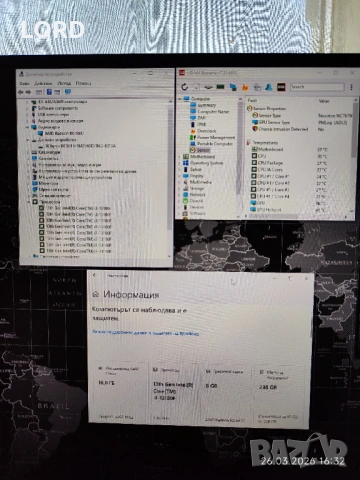
Task: Collapse Processors node in Device Manager
Action: (x=29, y=202)
